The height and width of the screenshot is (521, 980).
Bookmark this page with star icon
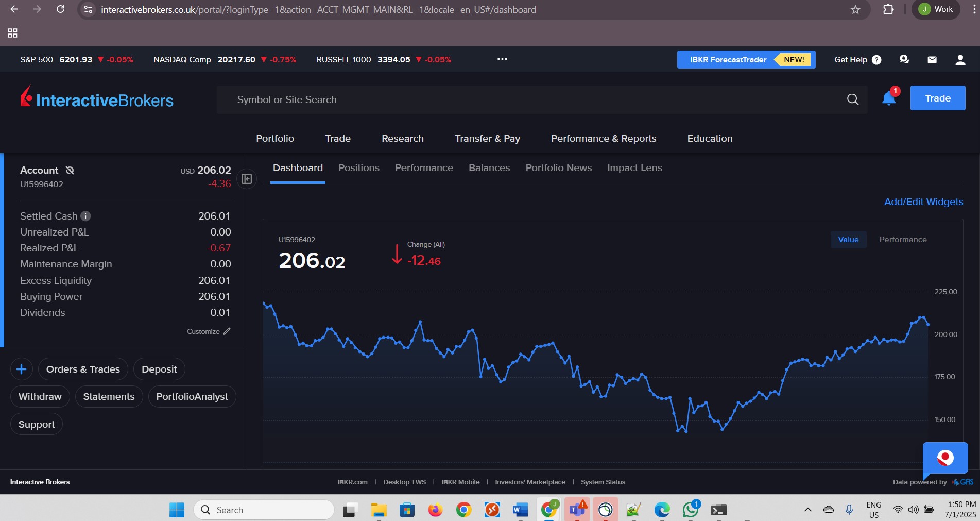[x=855, y=9]
